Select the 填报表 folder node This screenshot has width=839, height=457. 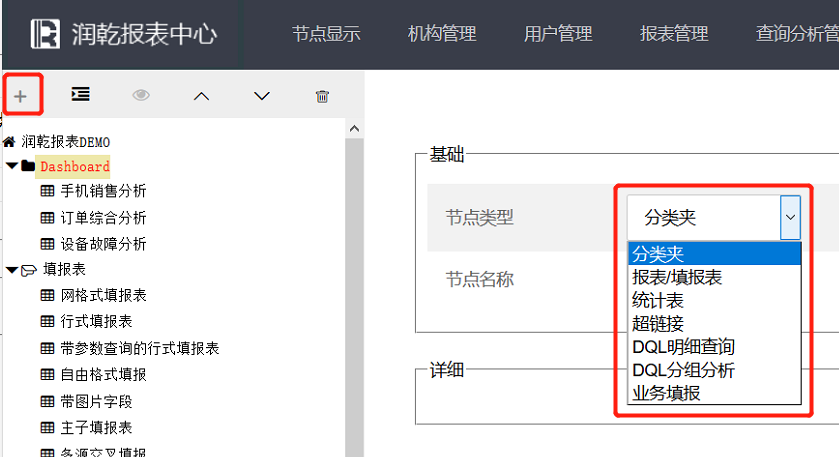click(64, 269)
